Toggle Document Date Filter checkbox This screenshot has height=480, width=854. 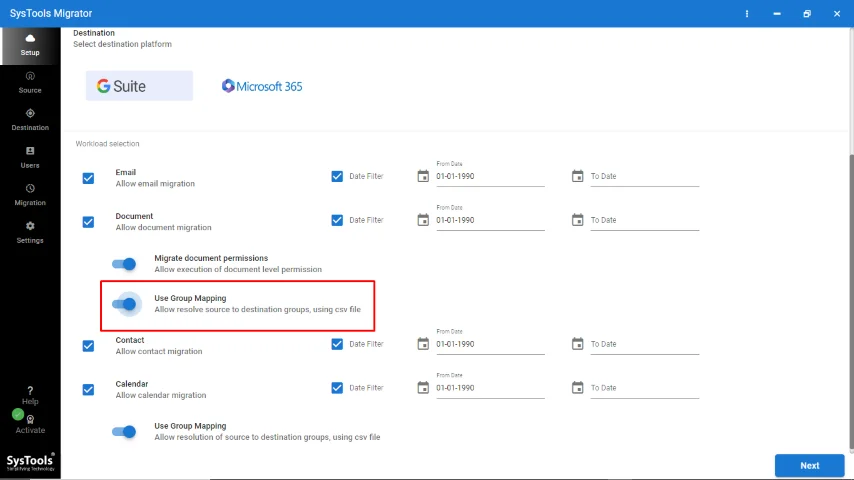point(337,220)
